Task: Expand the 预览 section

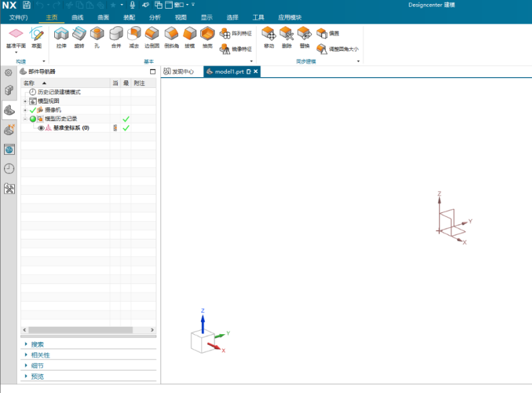Action: click(37, 376)
